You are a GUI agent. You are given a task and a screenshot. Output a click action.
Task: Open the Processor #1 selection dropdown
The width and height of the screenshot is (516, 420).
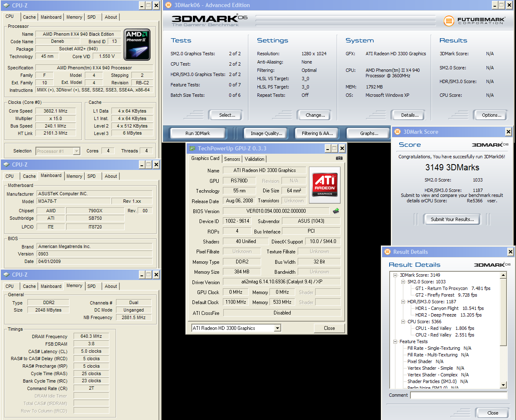pos(77,151)
